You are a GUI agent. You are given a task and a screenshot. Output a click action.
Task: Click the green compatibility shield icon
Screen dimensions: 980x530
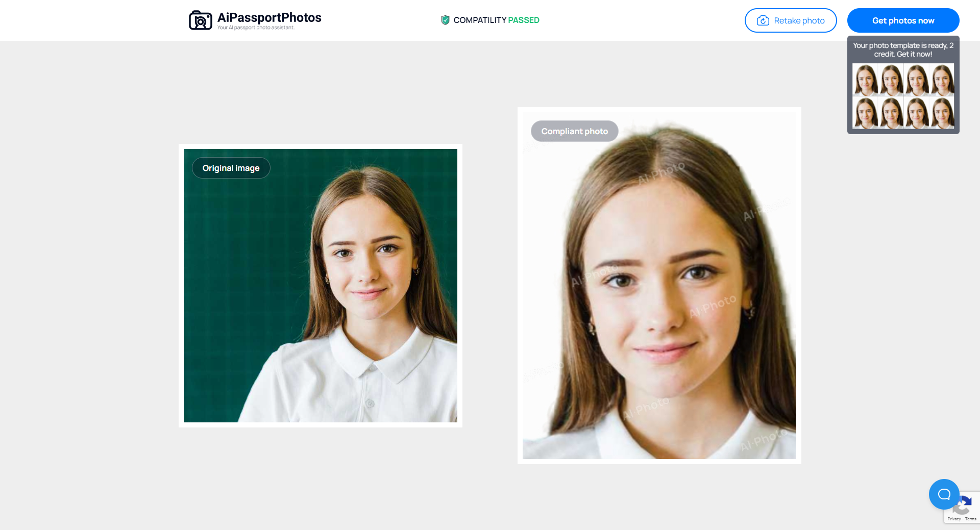[x=445, y=20]
